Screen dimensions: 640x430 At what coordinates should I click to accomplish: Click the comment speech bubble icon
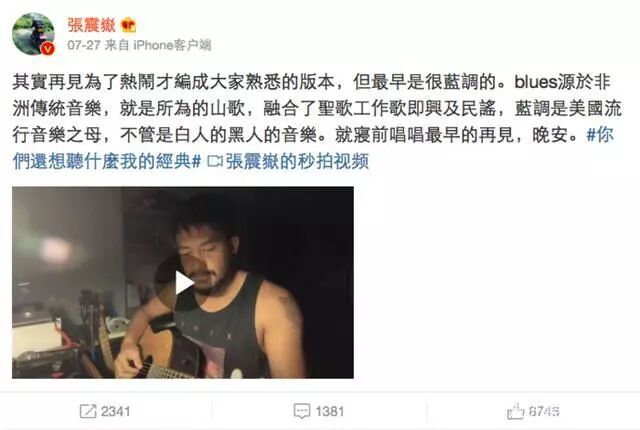(302, 411)
